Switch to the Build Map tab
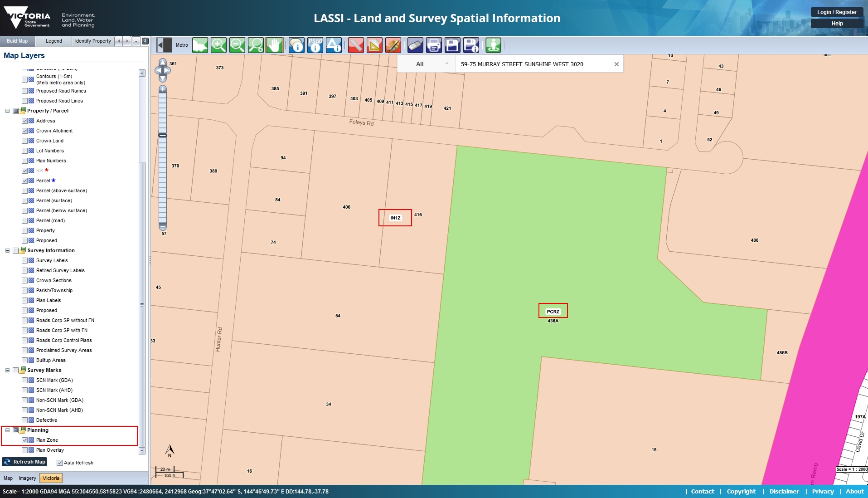This screenshot has width=868, height=498. click(x=17, y=41)
